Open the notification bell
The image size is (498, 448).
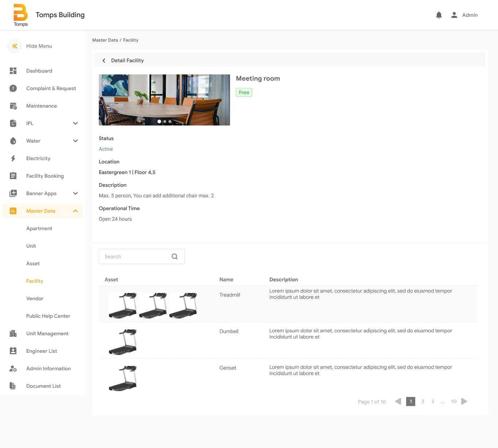coord(439,15)
